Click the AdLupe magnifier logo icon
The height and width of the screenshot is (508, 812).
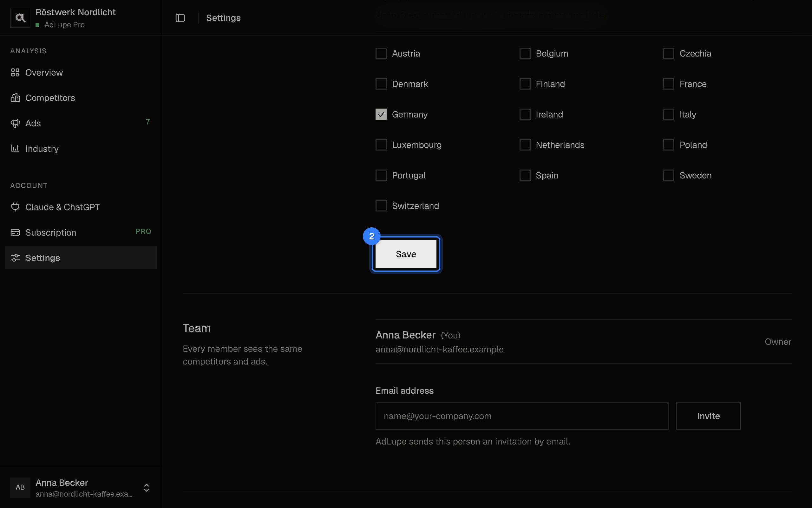coord(20,18)
